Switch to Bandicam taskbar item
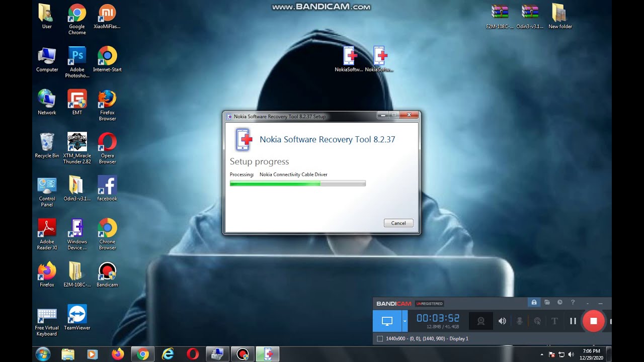 [x=243, y=354]
